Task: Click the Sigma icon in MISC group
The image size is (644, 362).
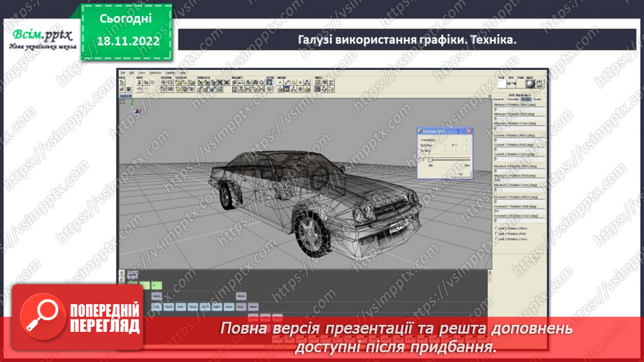Action: coord(331,82)
